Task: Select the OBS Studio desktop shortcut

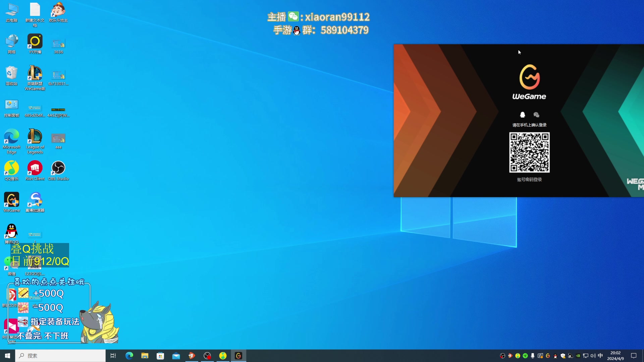Action: click(x=58, y=171)
